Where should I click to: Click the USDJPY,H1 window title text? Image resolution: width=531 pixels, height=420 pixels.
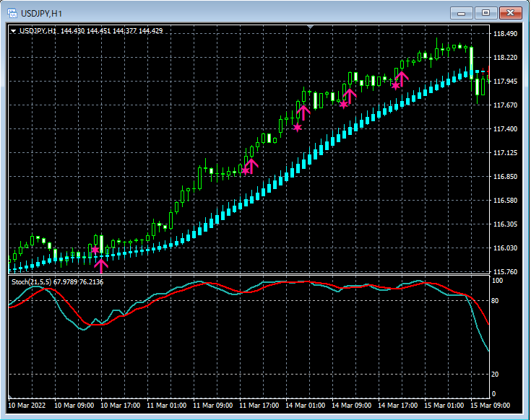coord(41,14)
